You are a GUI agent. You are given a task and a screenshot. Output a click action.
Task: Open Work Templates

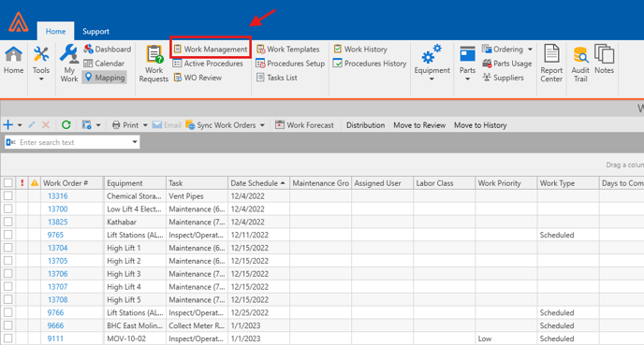288,50
